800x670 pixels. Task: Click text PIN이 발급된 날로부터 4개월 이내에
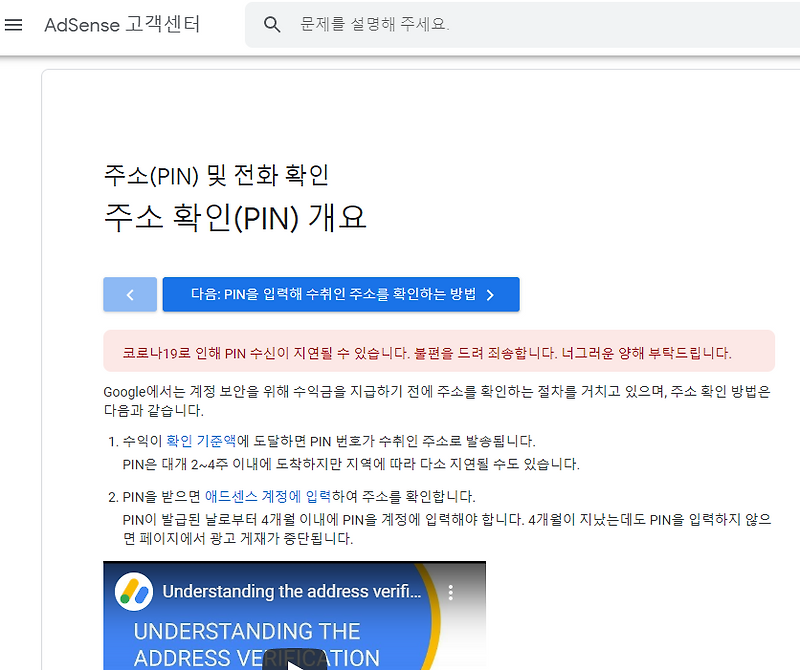point(447,529)
